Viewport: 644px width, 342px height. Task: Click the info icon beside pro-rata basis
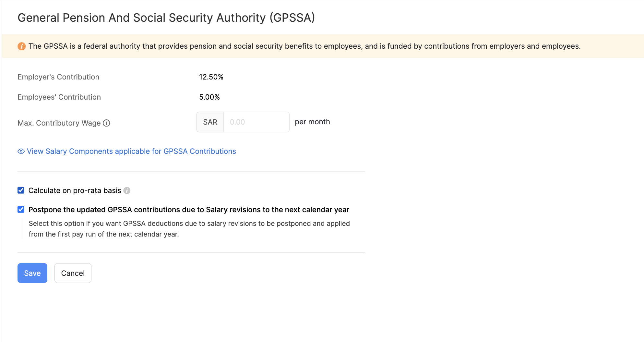click(127, 191)
